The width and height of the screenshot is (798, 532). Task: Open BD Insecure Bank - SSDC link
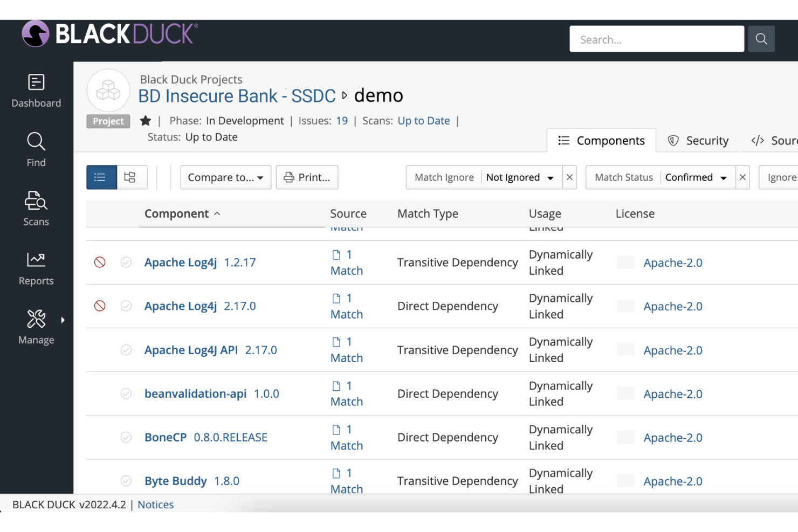tap(237, 96)
